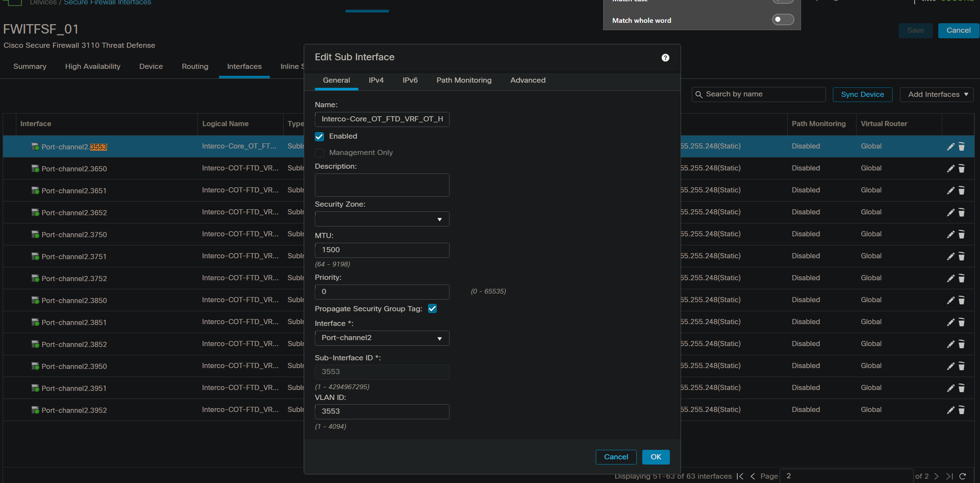This screenshot has height=483, width=980.
Task: Click the page-level Cancel button
Action: click(x=958, y=31)
